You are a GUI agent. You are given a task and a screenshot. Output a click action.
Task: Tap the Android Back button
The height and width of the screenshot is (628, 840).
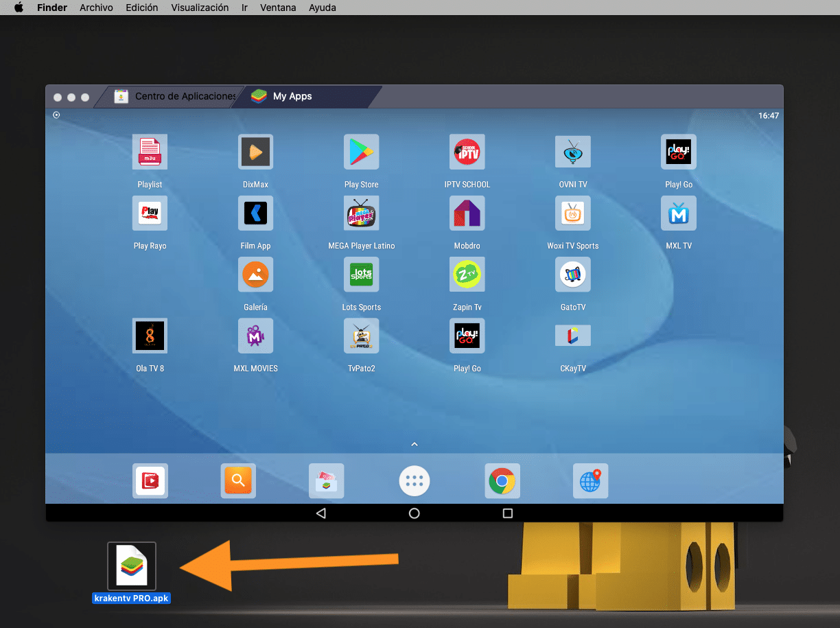tap(320, 513)
